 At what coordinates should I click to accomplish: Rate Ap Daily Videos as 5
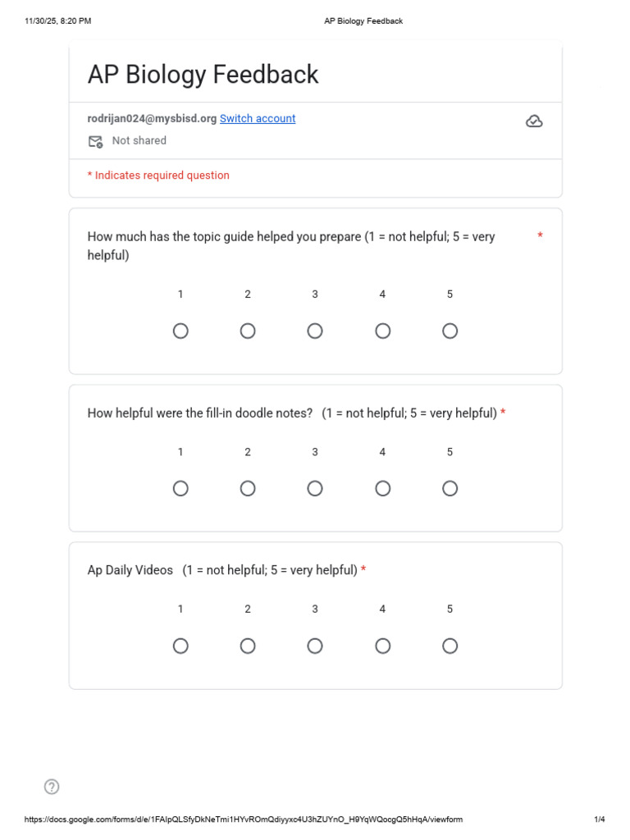point(450,646)
